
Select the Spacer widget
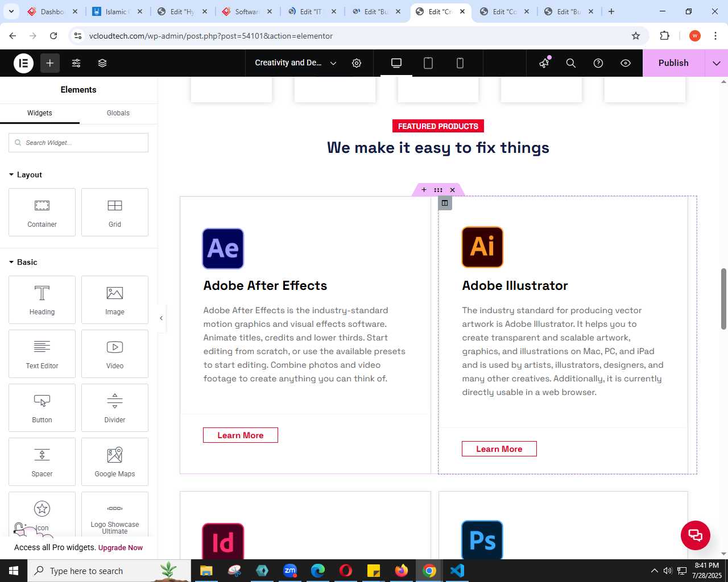pyautogui.click(x=42, y=462)
